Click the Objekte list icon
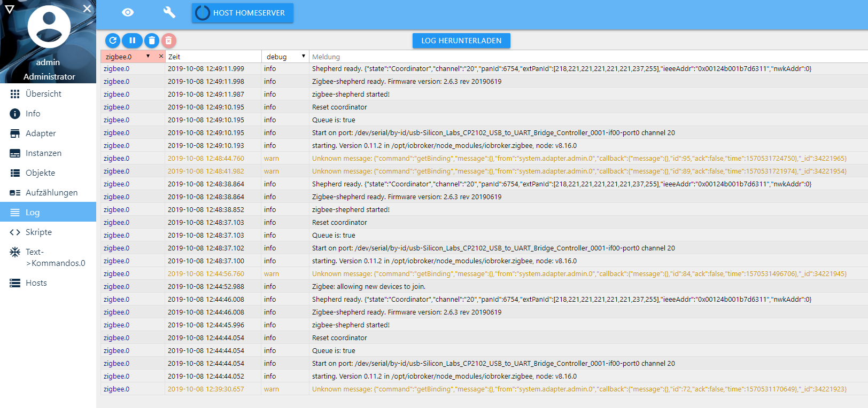Viewport: 868px width, 408px height. point(15,173)
